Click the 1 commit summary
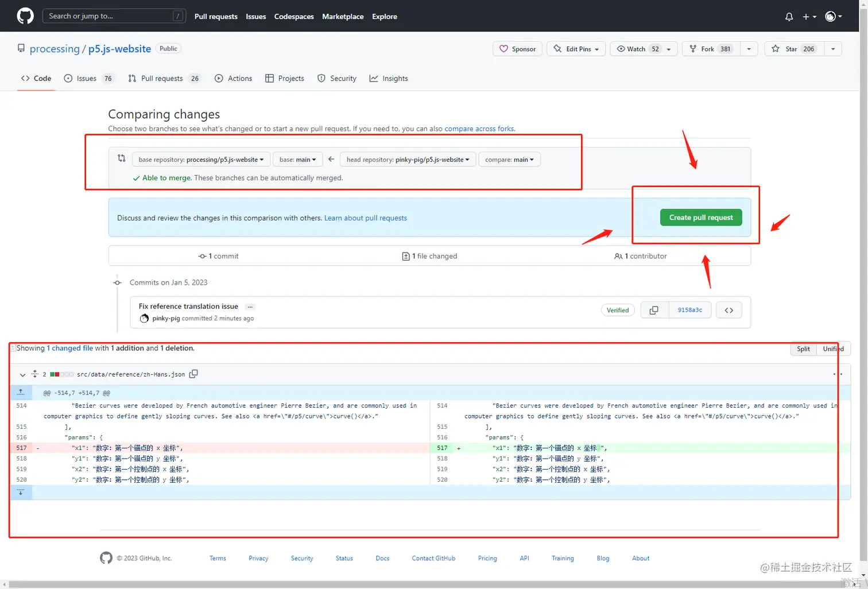Screen dimensions: 868x589 [218, 256]
